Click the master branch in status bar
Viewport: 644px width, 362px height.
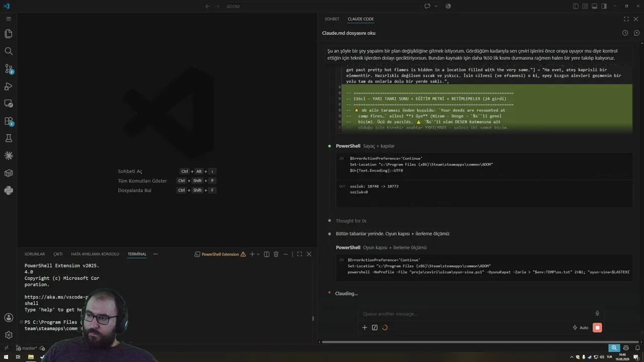(x=27, y=348)
